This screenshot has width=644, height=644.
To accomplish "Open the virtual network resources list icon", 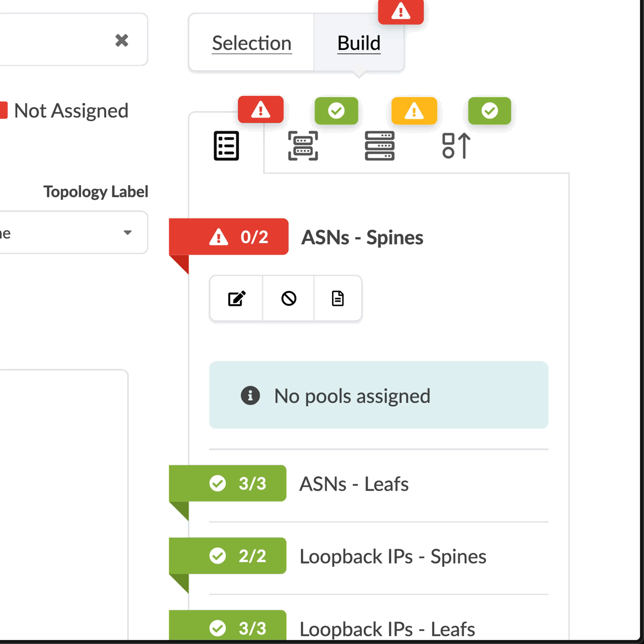I will (226, 145).
